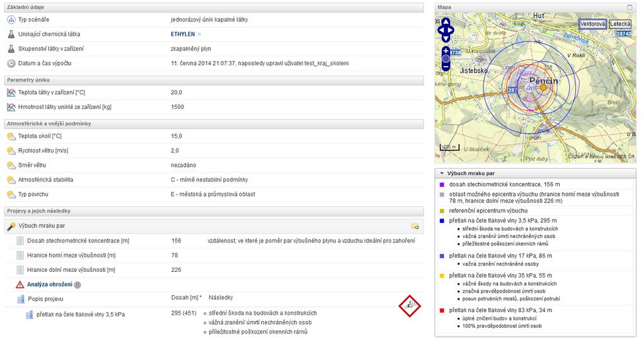Click the document icon beside Hranice horní meze výbušnosti
The height and width of the screenshot is (338, 644).
(x=20, y=256)
